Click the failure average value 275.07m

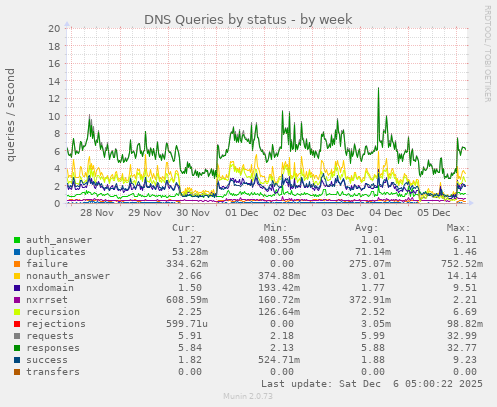pos(370,264)
